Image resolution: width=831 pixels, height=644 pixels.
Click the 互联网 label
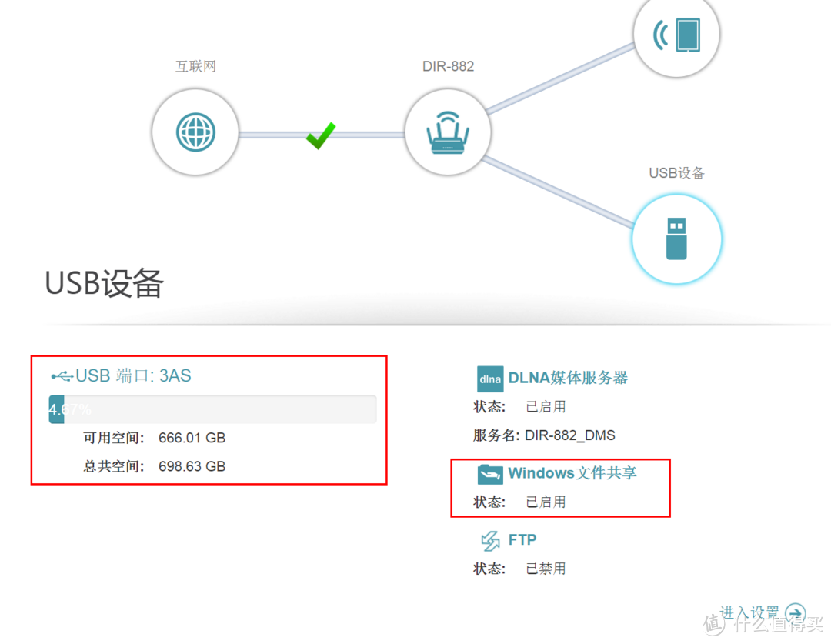point(195,66)
